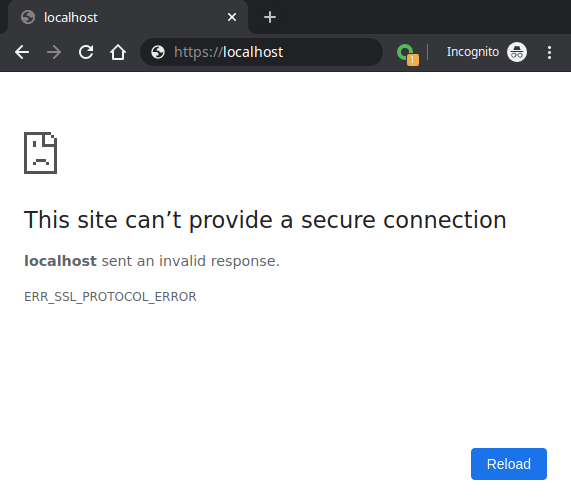Reload page via toolbar refresh icon

tap(86, 52)
